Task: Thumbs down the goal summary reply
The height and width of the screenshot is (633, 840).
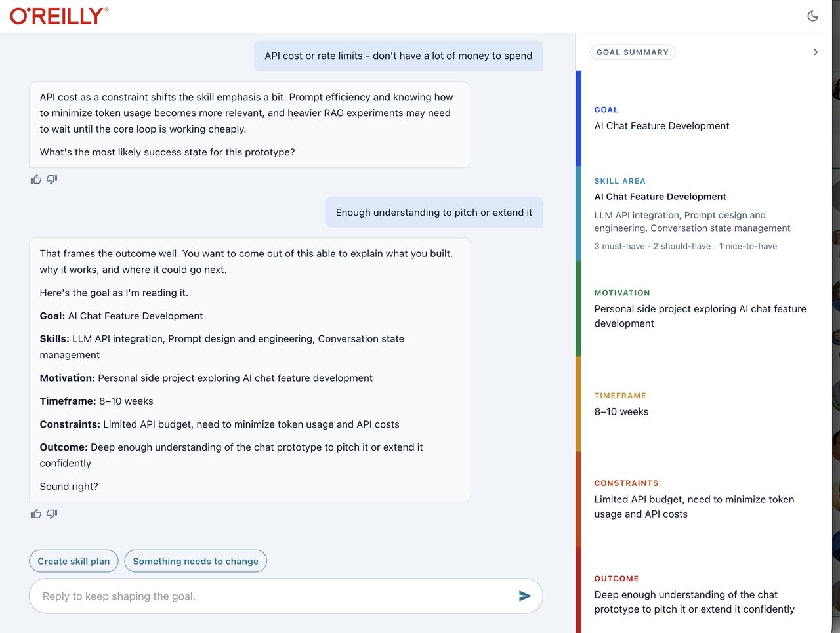Action: [x=52, y=514]
